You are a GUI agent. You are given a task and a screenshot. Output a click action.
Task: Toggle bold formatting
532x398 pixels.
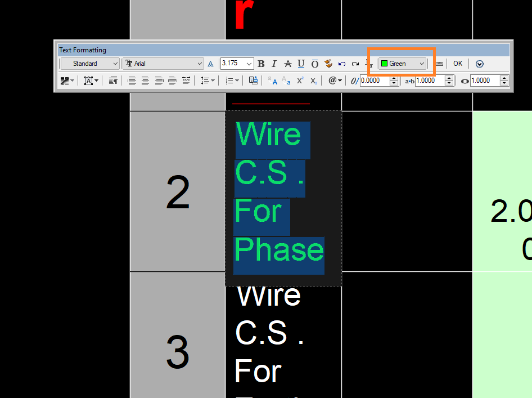[x=261, y=64]
